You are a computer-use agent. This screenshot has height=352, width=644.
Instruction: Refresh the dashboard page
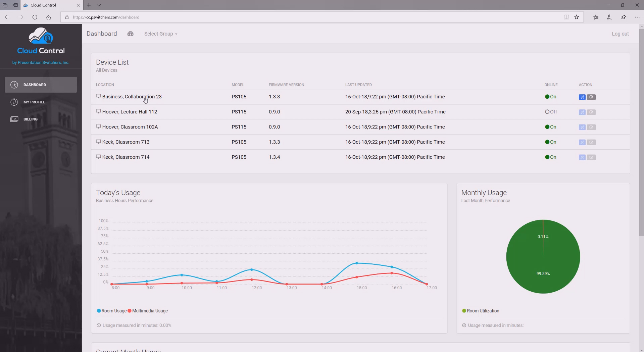35,17
